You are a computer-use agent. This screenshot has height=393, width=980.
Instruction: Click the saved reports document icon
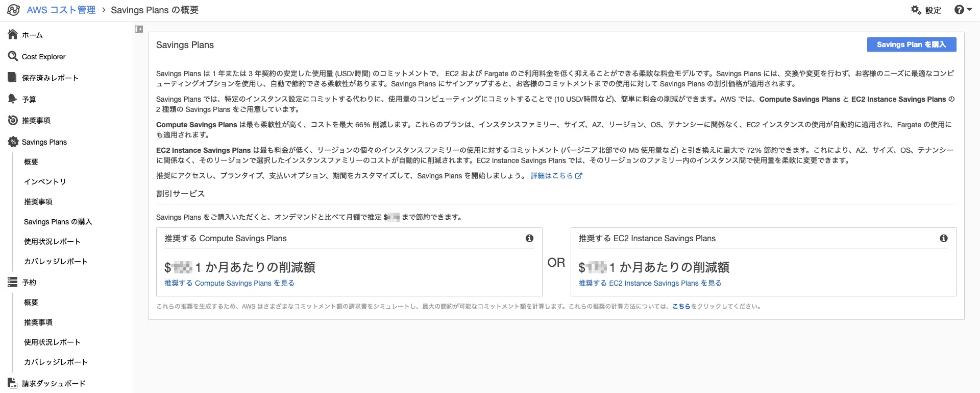click(12, 77)
